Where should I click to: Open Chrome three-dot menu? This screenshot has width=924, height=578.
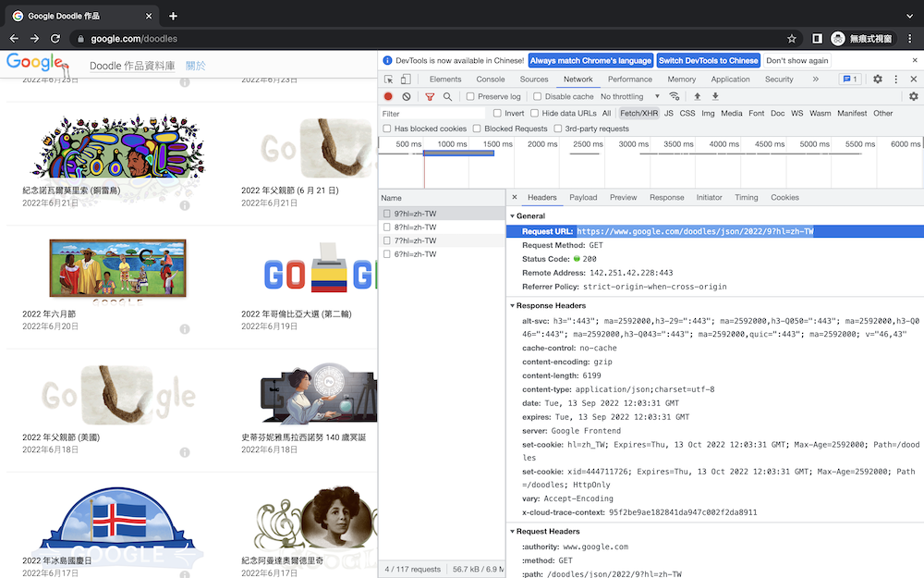pyautogui.click(x=910, y=38)
